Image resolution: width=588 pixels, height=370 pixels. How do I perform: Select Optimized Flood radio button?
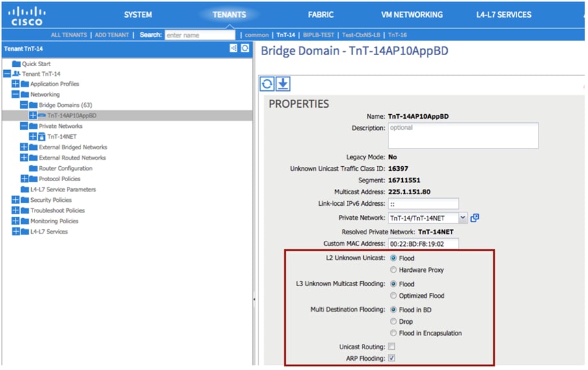pyautogui.click(x=393, y=295)
